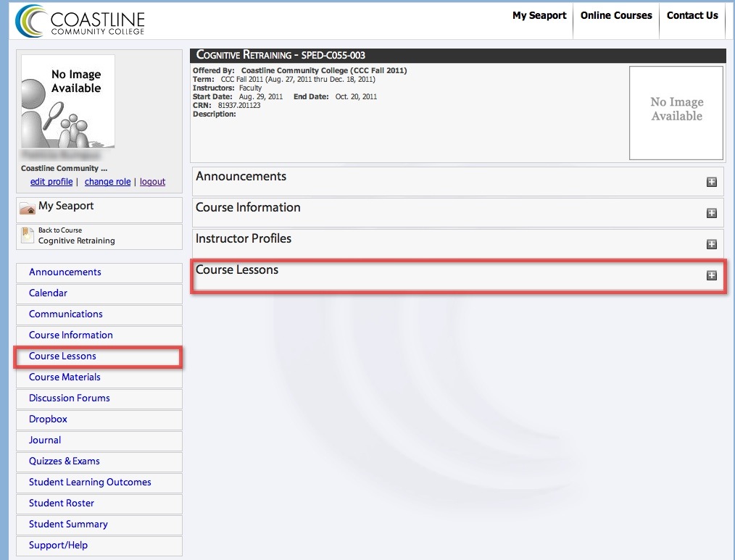Viewport: 735px width, 560px height.
Task: Expand the Course Information section plus icon
Action: [x=712, y=213]
